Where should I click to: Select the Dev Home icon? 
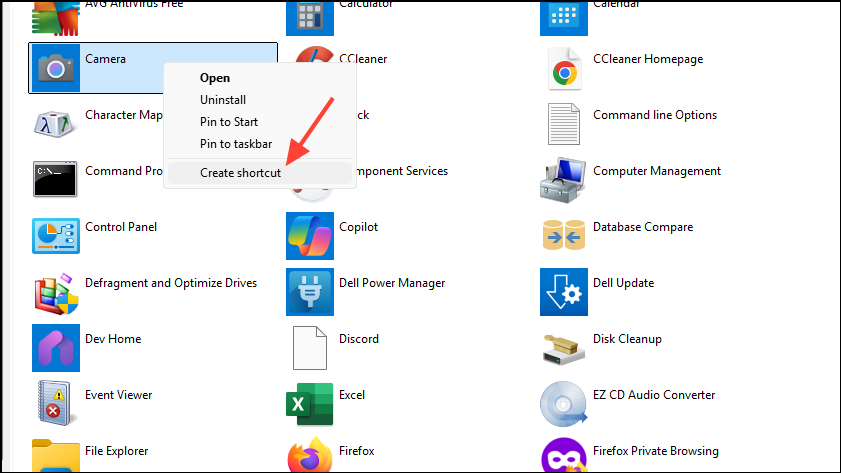tap(56, 347)
